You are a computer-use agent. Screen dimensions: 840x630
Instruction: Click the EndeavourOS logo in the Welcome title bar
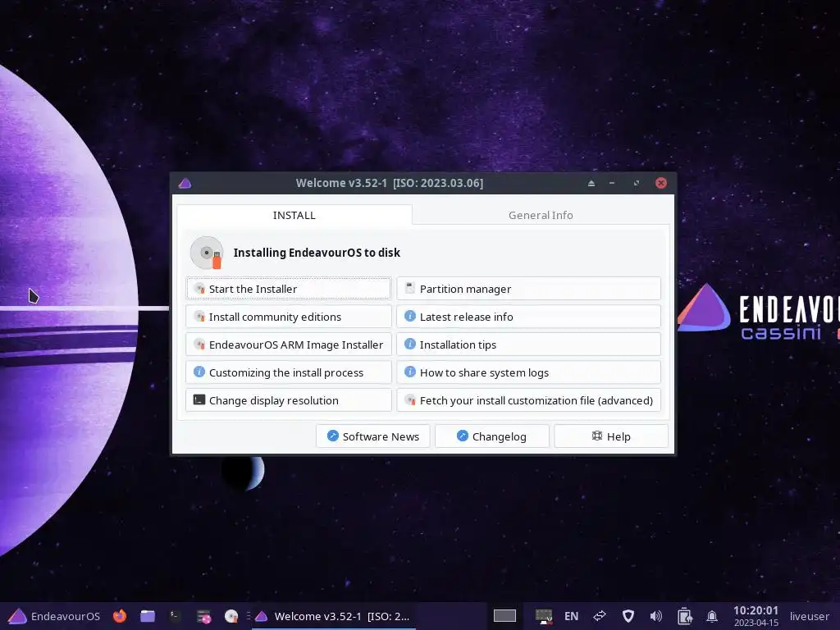(x=185, y=183)
